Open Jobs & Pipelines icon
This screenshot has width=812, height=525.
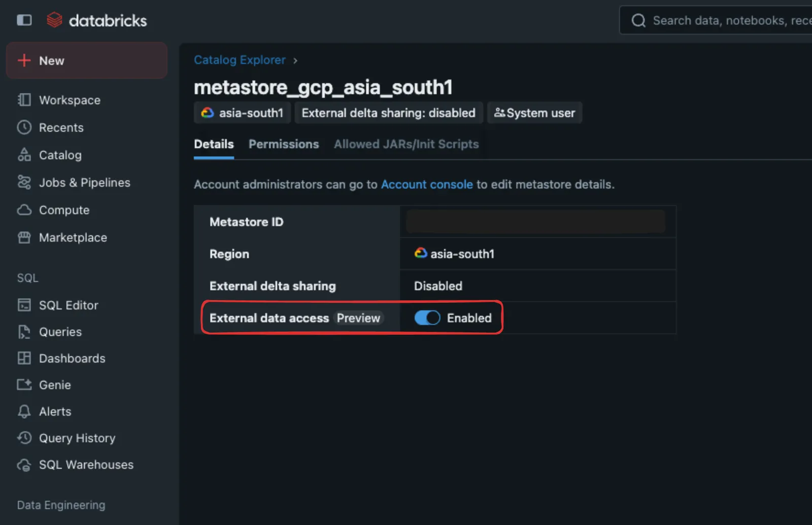24,182
